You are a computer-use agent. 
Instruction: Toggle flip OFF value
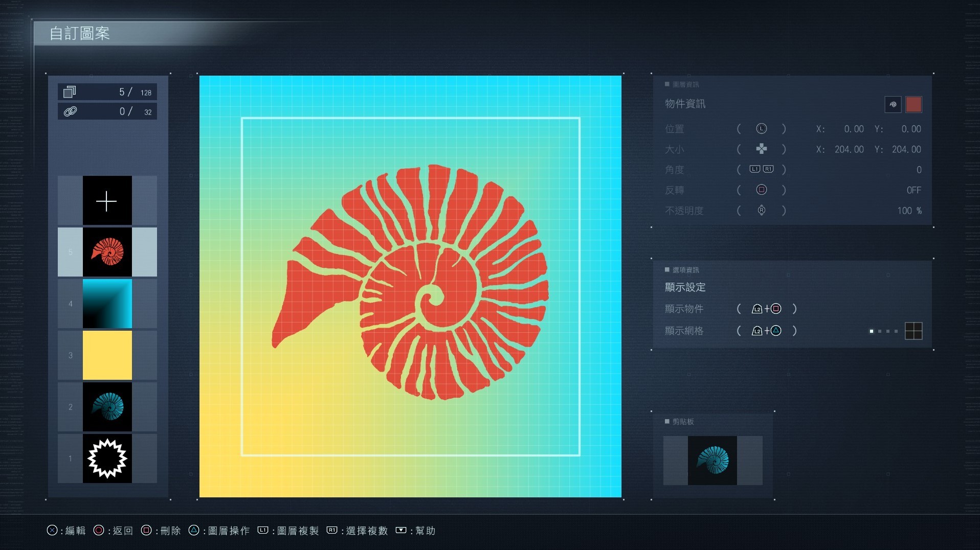click(914, 190)
